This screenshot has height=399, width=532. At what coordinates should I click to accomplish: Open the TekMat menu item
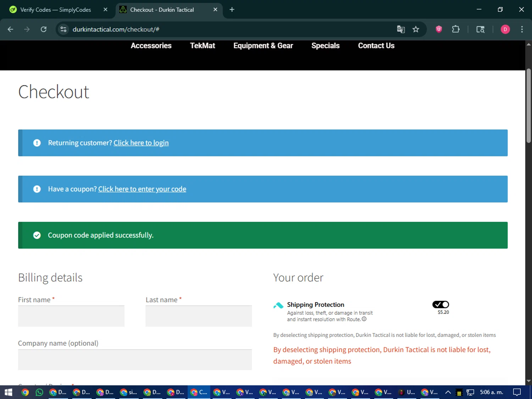coord(203,46)
